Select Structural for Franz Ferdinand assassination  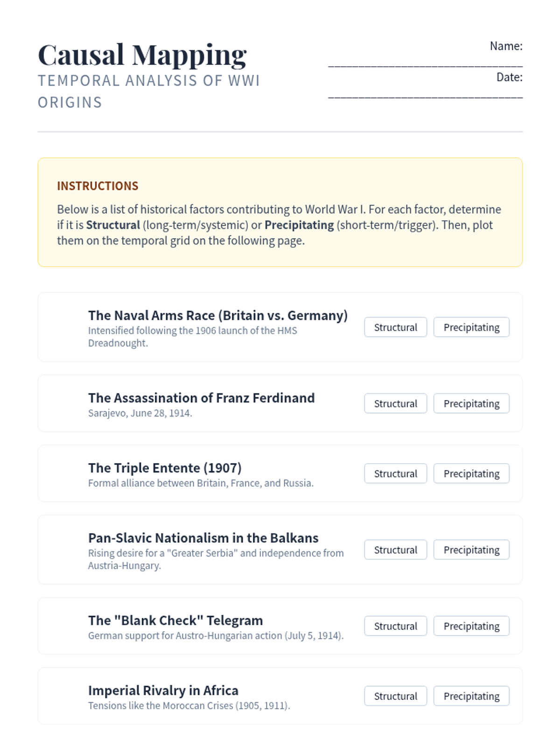tap(395, 403)
